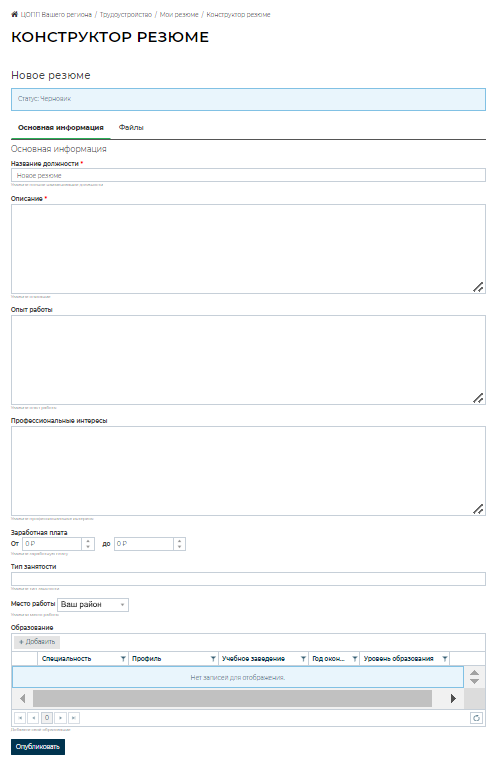Open Год окончания column filter icon
The image size is (501, 766).
coord(355,659)
